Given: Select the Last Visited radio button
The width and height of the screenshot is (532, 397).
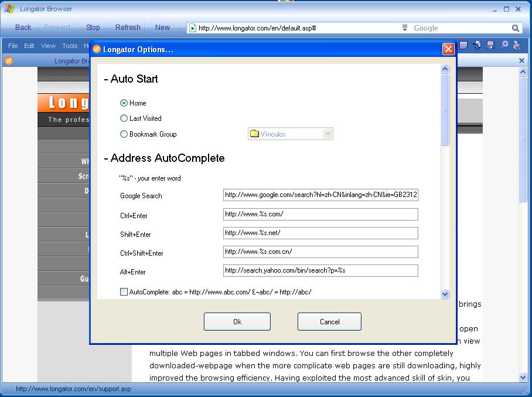Looking at the screenshot, I should pyautogui.click(x=124, y=118).
